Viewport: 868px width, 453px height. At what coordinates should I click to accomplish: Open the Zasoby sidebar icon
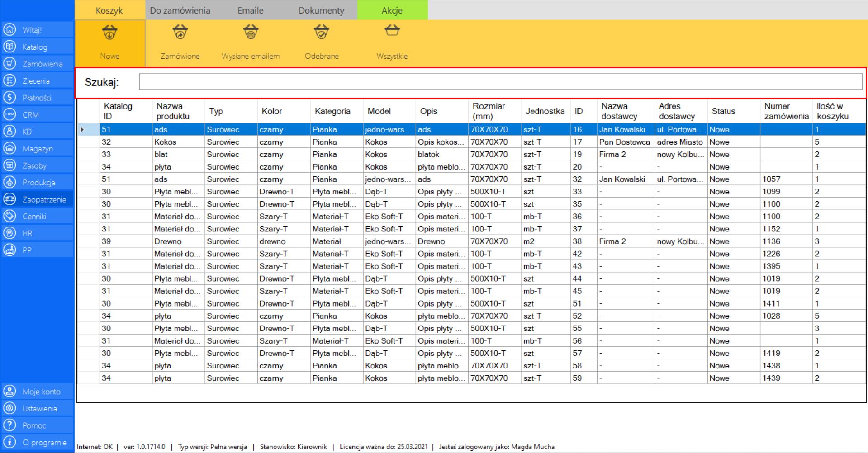click(9, 165)
